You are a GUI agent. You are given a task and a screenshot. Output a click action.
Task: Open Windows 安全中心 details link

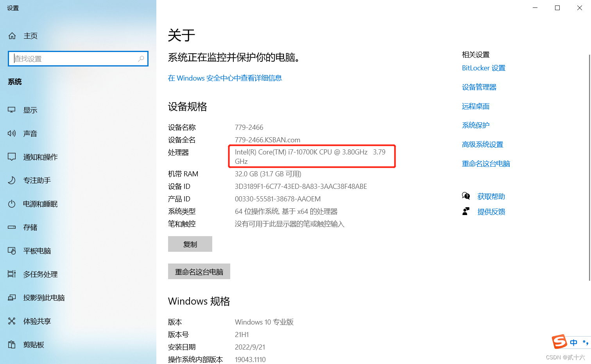225,78
